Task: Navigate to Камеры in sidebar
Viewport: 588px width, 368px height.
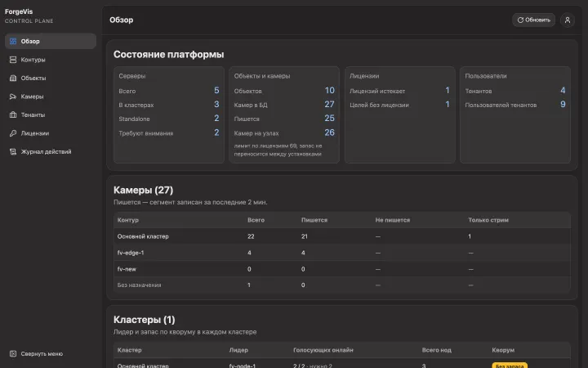Action: [51, 96]
